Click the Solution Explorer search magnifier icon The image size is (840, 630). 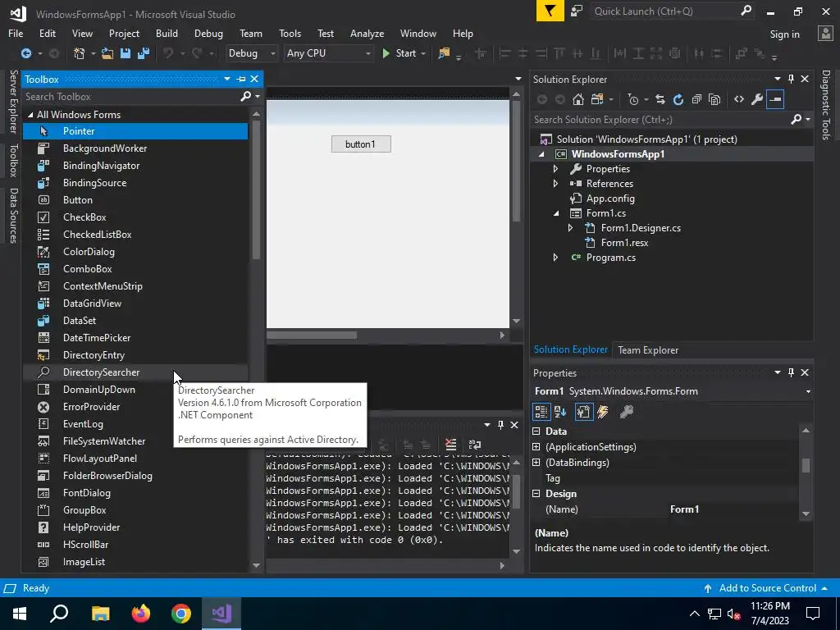click(797, 120)
